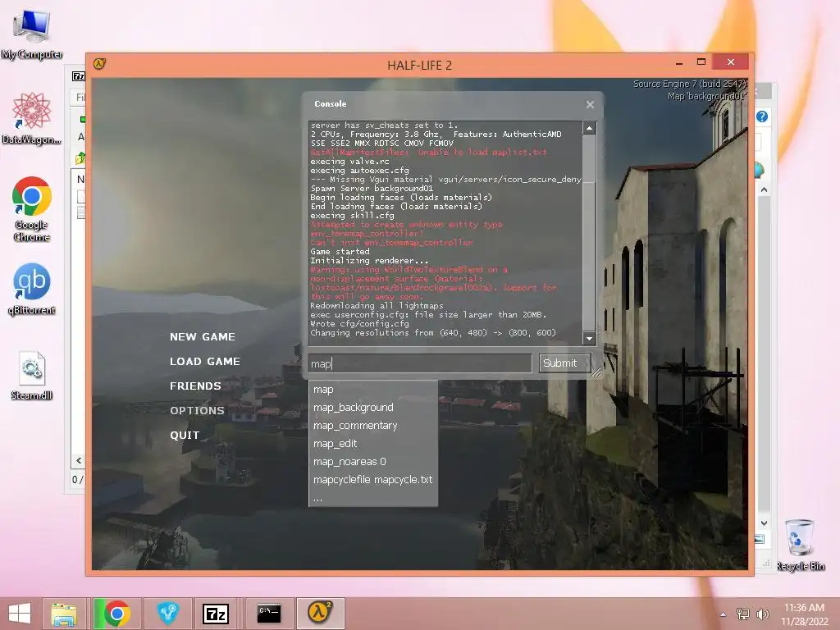Open LOAD GAME menu entry
The image size is (840, 630).
click(x=204, y=362)
